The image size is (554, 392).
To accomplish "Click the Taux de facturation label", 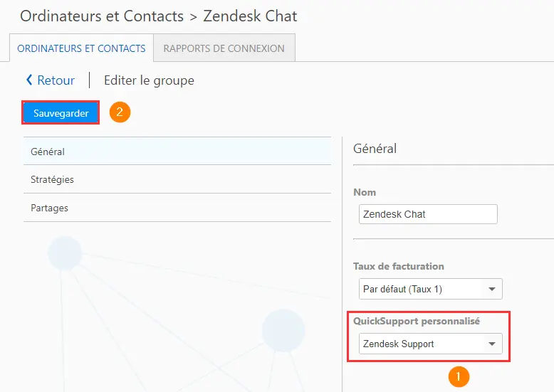I will click(399, 266).
